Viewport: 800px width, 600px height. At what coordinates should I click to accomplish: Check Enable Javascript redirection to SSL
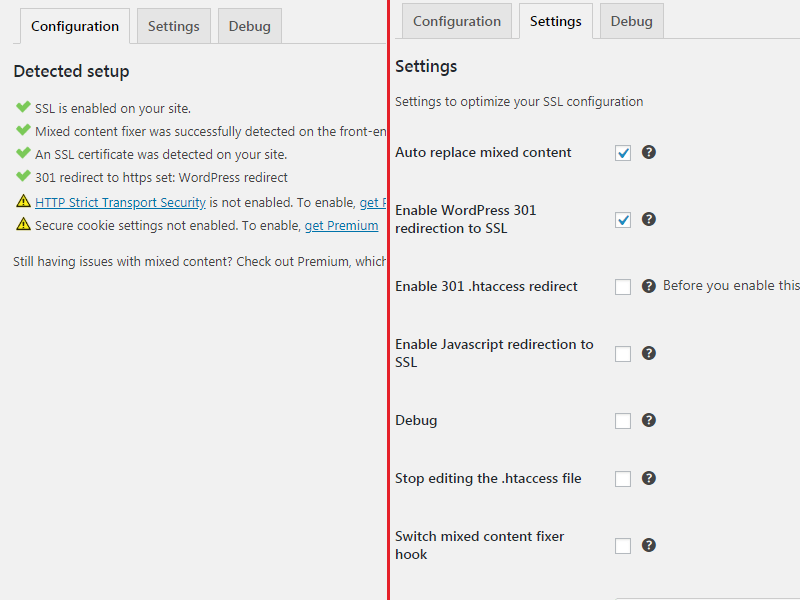[x=623, y=353]
